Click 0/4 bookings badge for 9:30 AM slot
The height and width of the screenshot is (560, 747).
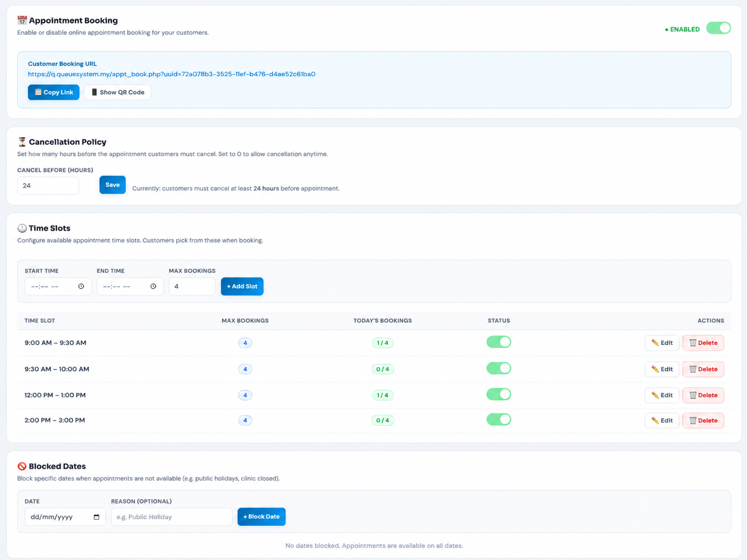pyautogui.click(x=382, y=369)
